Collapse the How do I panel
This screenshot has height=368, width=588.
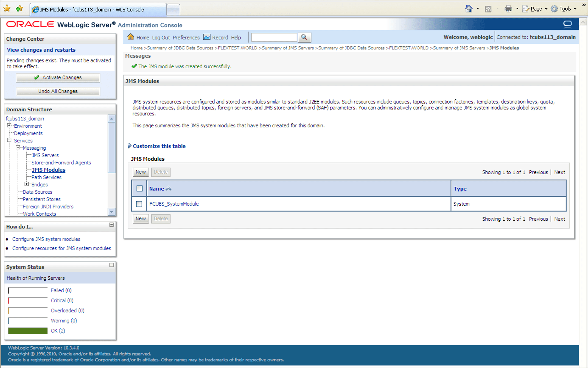click(x=111, y=225)
